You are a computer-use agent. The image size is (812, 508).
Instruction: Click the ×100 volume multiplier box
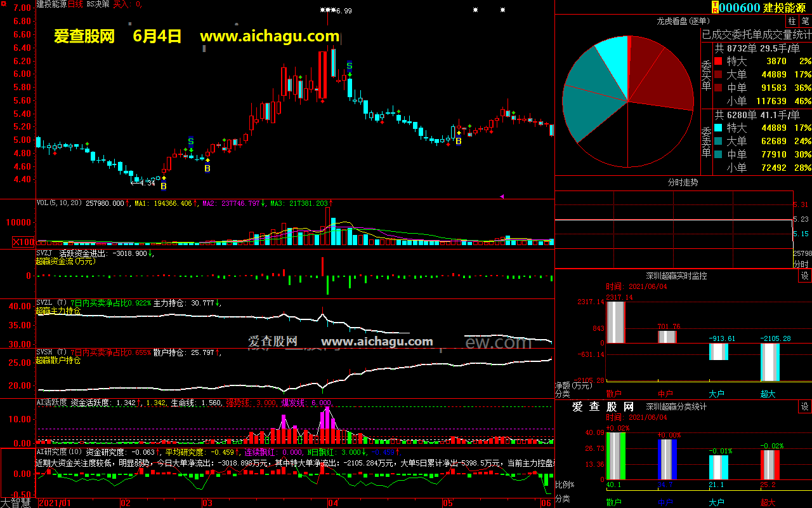(23, 242)
